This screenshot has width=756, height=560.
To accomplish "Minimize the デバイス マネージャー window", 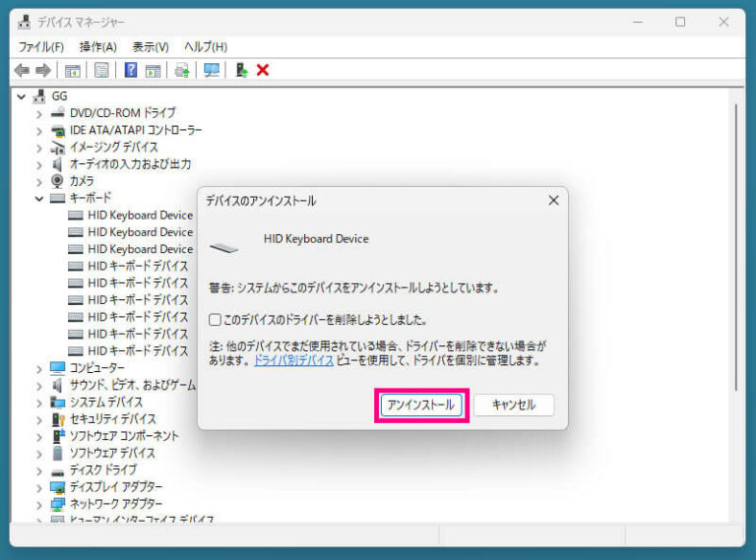I will point(638,22).
